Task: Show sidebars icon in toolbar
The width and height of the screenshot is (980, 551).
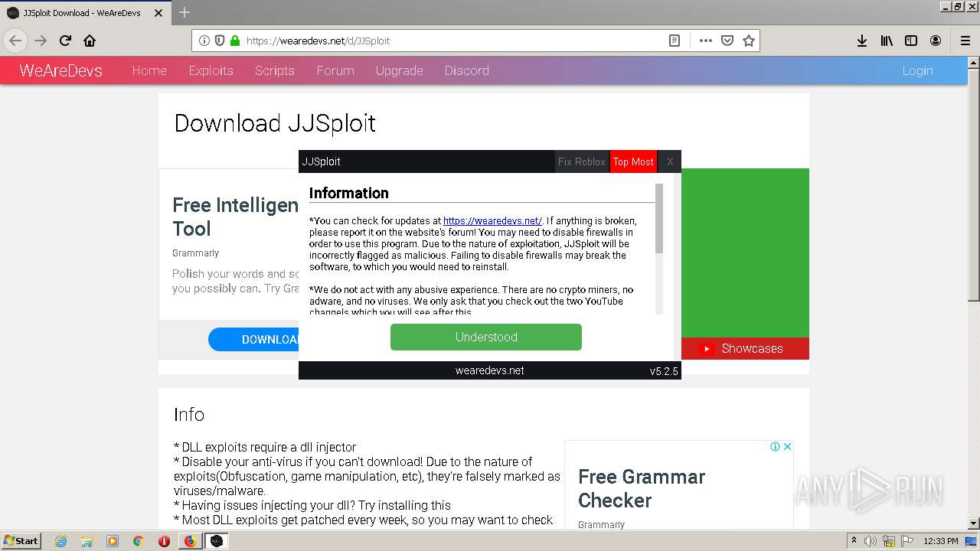Action: [911, 41]
